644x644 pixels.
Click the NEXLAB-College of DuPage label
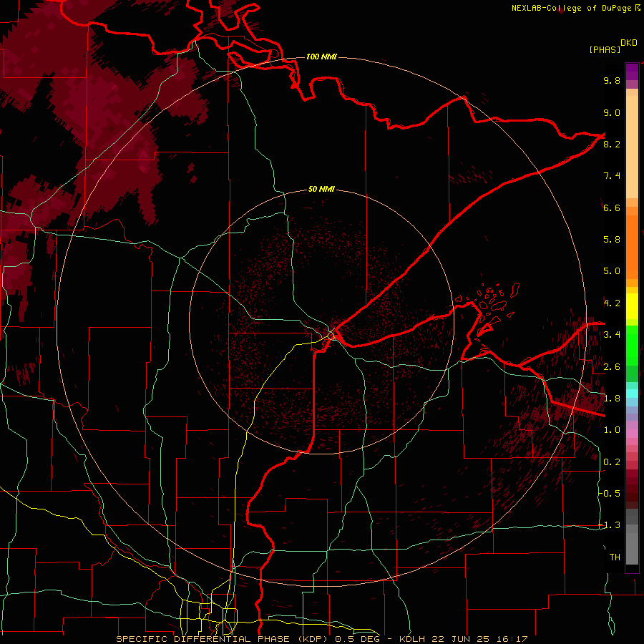572,8
